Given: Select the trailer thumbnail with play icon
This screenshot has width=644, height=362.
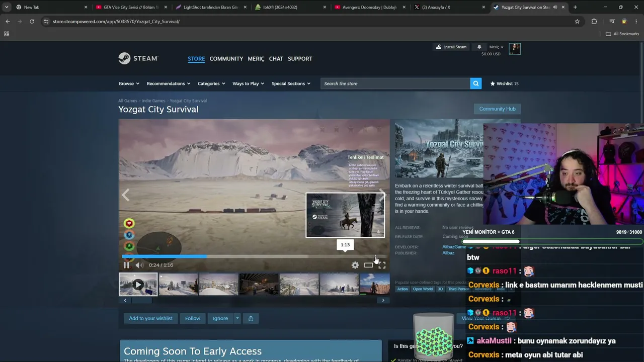Looking at the screenshot, I should (x=138, y=285).
